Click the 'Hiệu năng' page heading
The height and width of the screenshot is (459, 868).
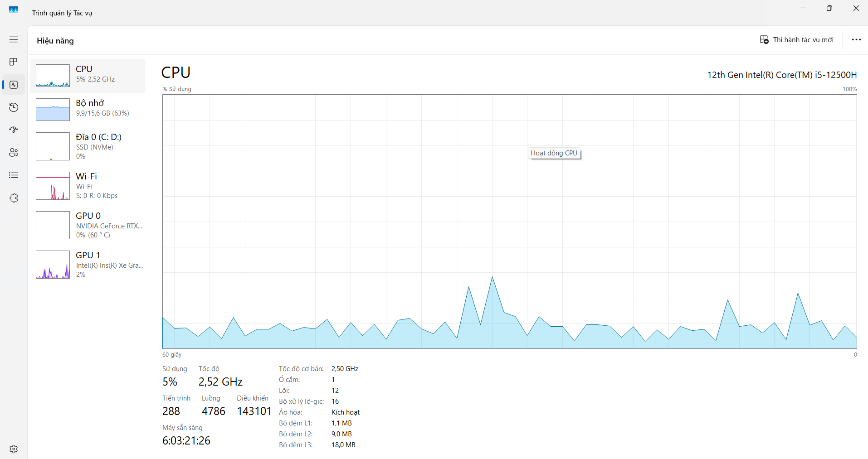pyautogui.click(x=55, y=41)
